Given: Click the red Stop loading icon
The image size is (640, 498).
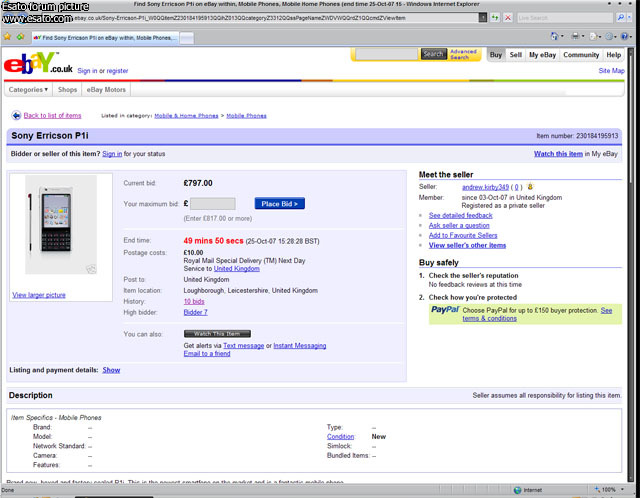Looking at the screenshot, I should point(508,18).
